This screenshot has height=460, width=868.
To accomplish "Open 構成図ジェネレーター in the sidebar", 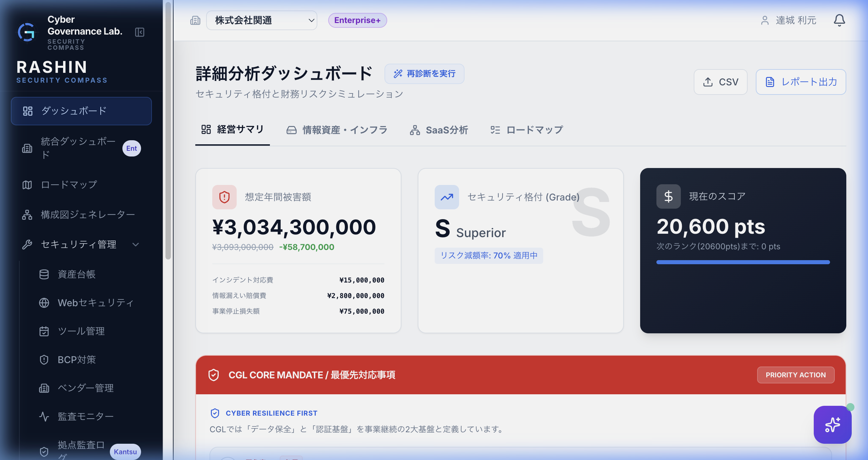I will (81, 215).
